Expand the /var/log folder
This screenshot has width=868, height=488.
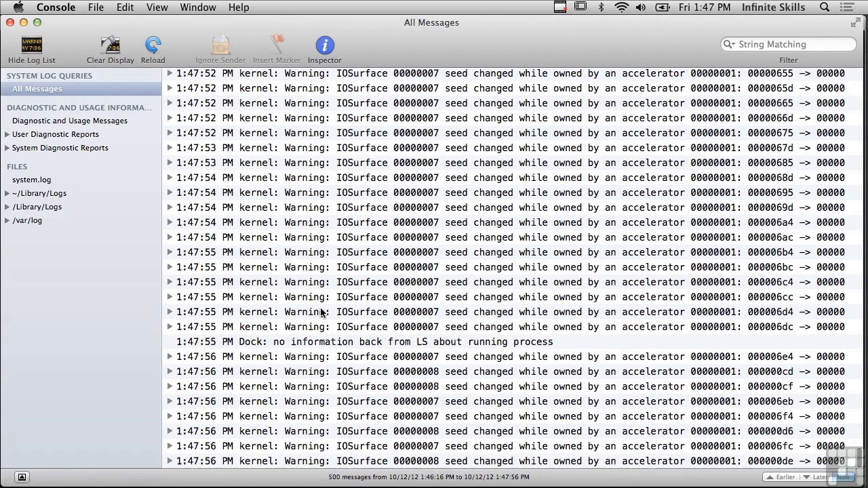click(x=7, y=220)
